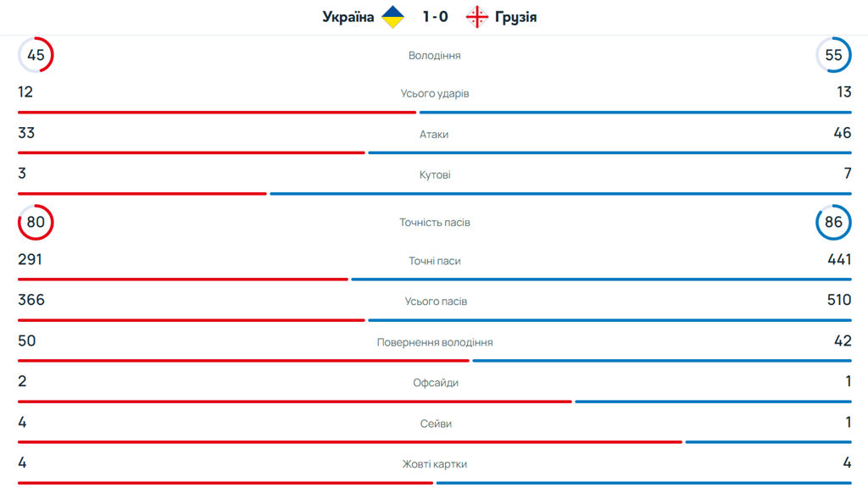Viewport: 868px width, 493px height.
Task: Click Ukraine's 80 pass accuracy circle
Action: point(36,223)
